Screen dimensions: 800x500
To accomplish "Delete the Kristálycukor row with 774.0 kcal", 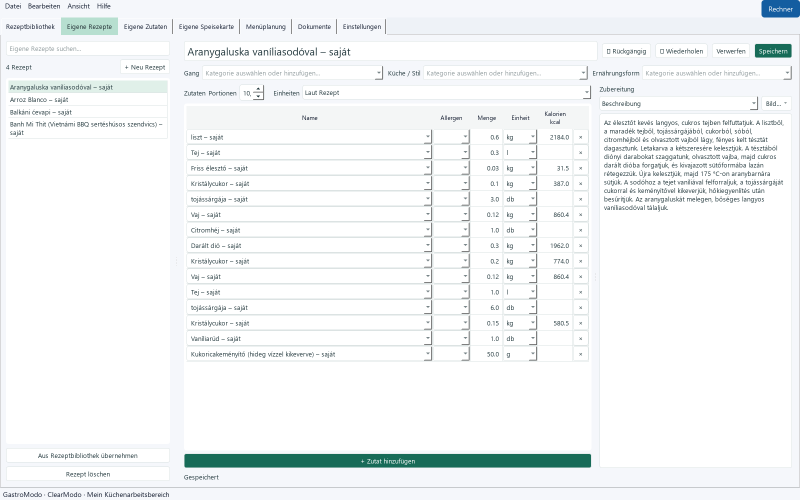I will 580,261.
